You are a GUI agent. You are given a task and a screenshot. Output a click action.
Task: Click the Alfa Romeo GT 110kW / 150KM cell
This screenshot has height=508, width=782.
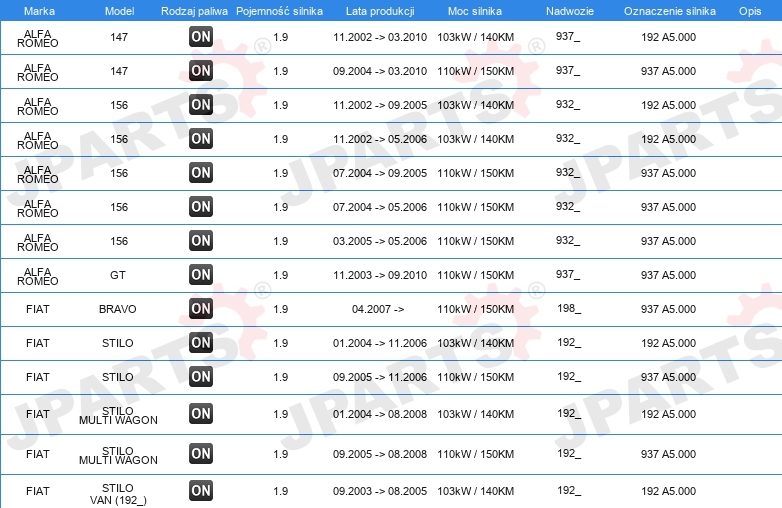[476, 275]
